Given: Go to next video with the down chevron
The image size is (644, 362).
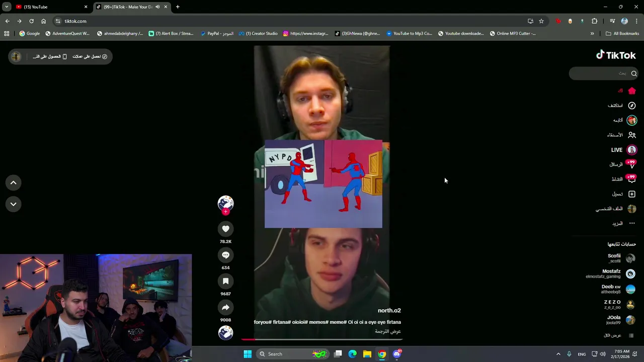Looking at the screenshot, I should [14, 204].
